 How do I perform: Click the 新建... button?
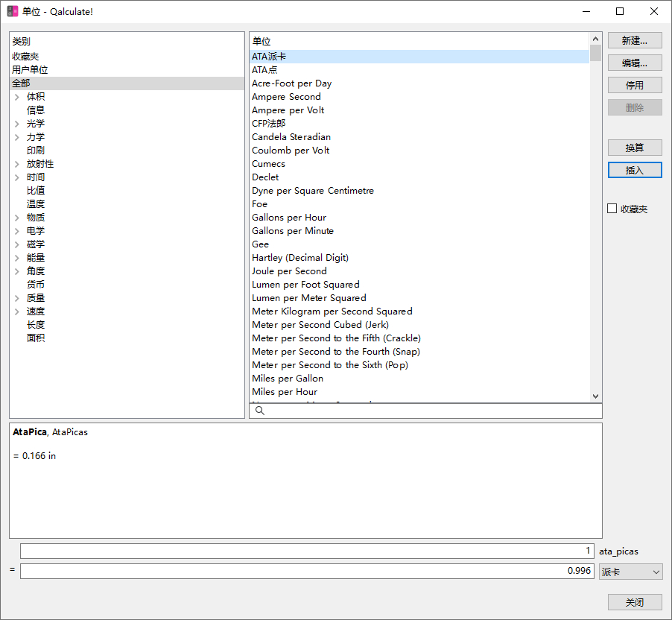[635, 41]
